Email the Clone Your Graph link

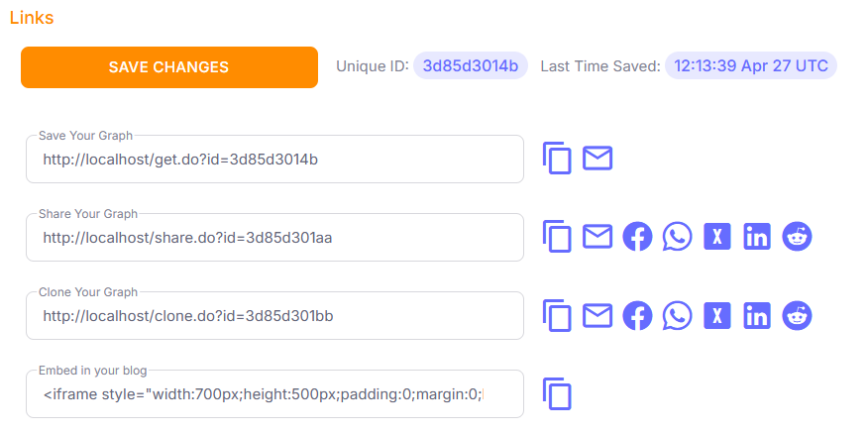pos(597,315)
